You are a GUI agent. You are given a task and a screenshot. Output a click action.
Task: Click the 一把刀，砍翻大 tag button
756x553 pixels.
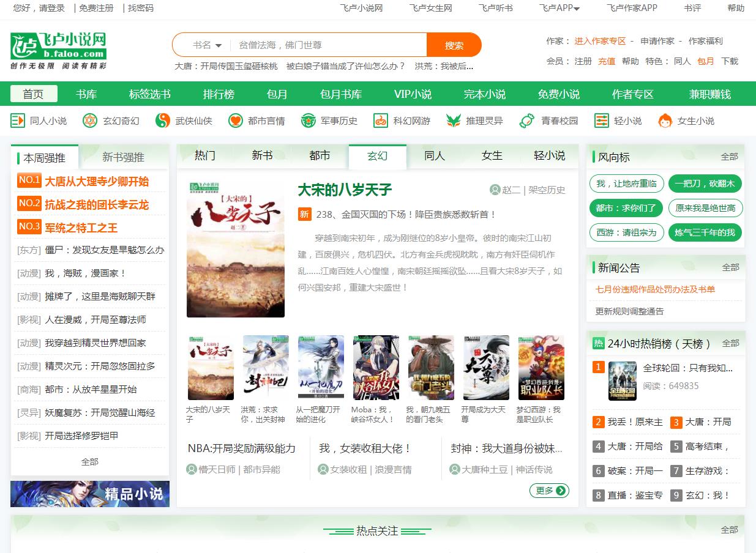[x=705, y=184]
